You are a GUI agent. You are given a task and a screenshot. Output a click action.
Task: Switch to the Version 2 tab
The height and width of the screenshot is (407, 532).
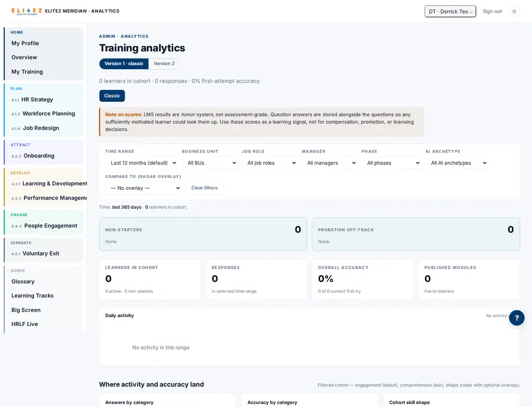164,63
